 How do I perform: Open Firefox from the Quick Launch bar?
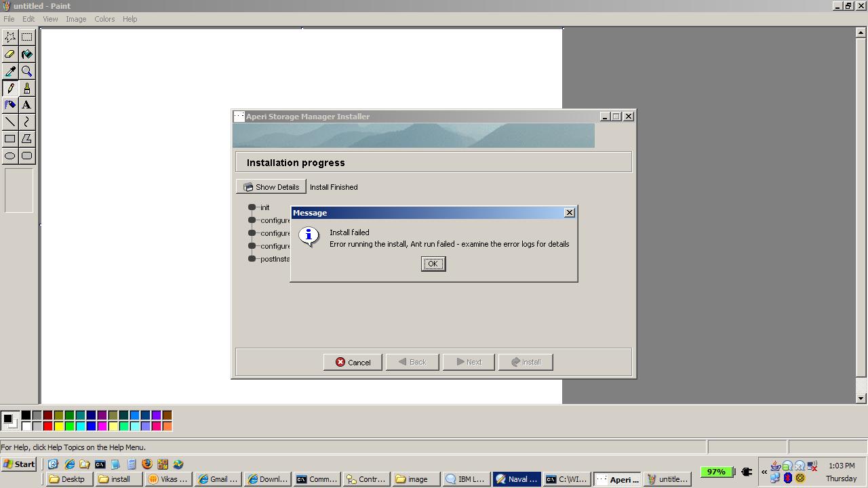coord(147,464)
